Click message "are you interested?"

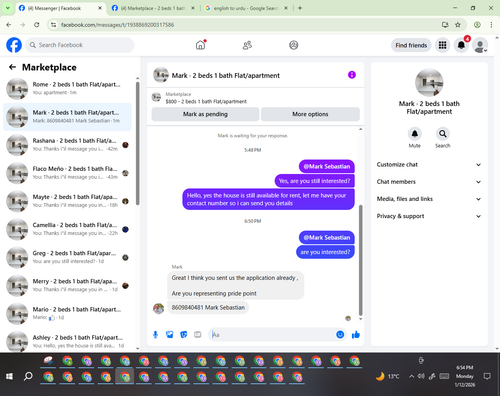325,252
